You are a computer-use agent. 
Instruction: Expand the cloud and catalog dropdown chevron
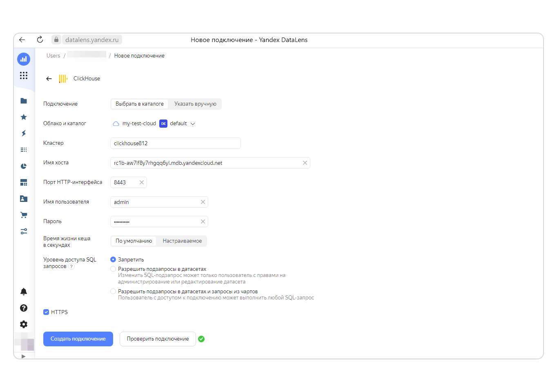pyautogui.click(x=193, y=124)
